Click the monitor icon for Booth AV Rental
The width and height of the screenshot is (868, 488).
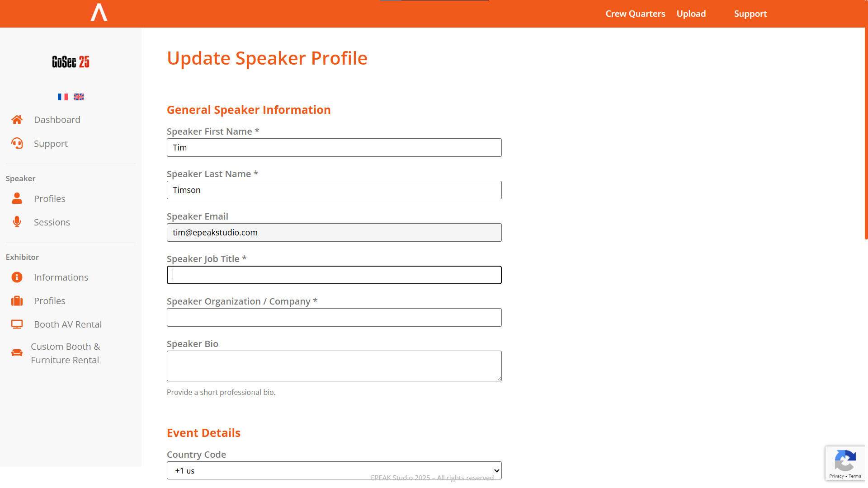[17, 324]
